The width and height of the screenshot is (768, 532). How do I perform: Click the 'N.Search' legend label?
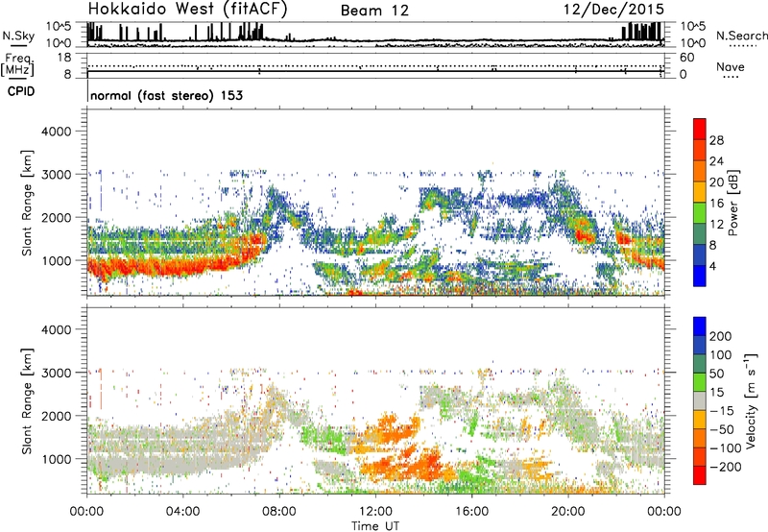click(x=741, y=36)
